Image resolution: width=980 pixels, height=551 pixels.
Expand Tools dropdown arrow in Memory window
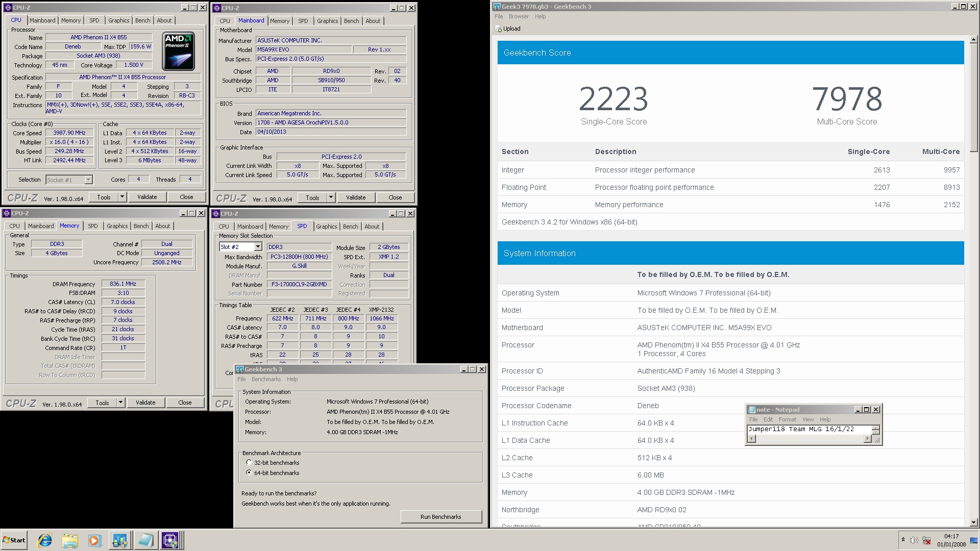120,403
